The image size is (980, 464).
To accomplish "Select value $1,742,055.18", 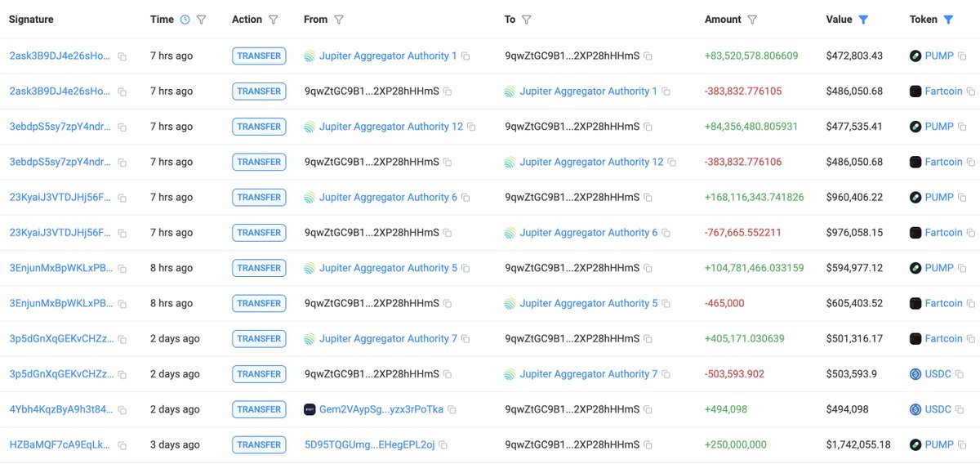I will coord(858,445).
